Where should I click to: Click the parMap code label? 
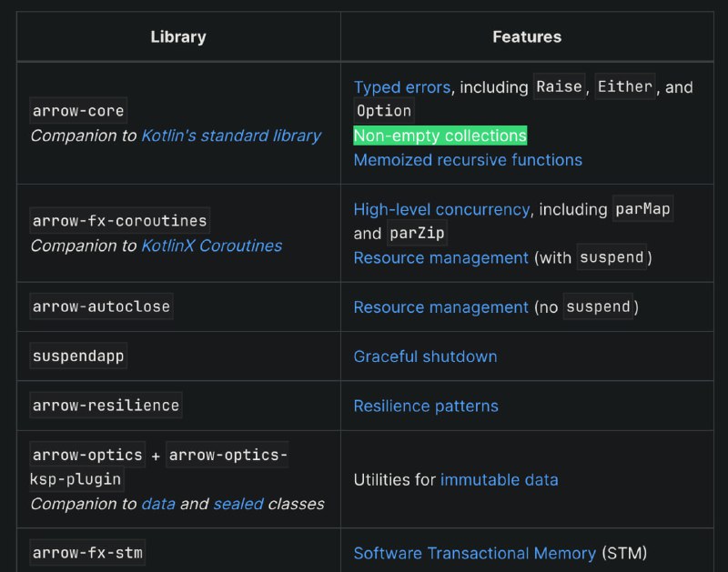642,208
